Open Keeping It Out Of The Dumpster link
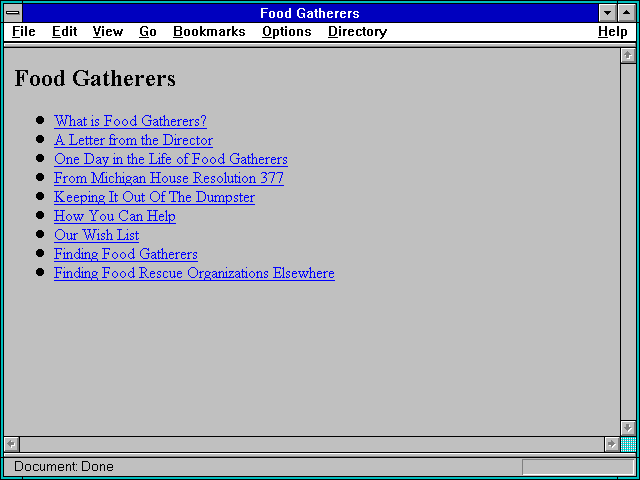Image resolution: width=640 pixels, height=480 pixels. coord(154,197)
